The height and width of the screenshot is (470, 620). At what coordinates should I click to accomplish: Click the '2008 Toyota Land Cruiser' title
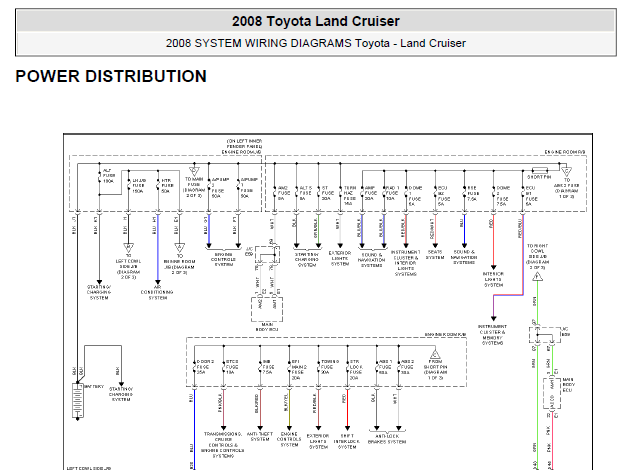[316, 21]
